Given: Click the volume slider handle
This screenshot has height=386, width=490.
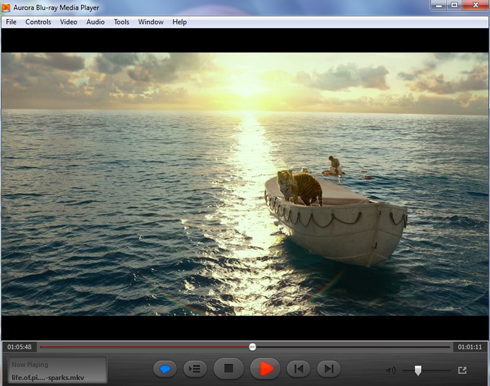Looking at the screenshot, I should 418,370.
